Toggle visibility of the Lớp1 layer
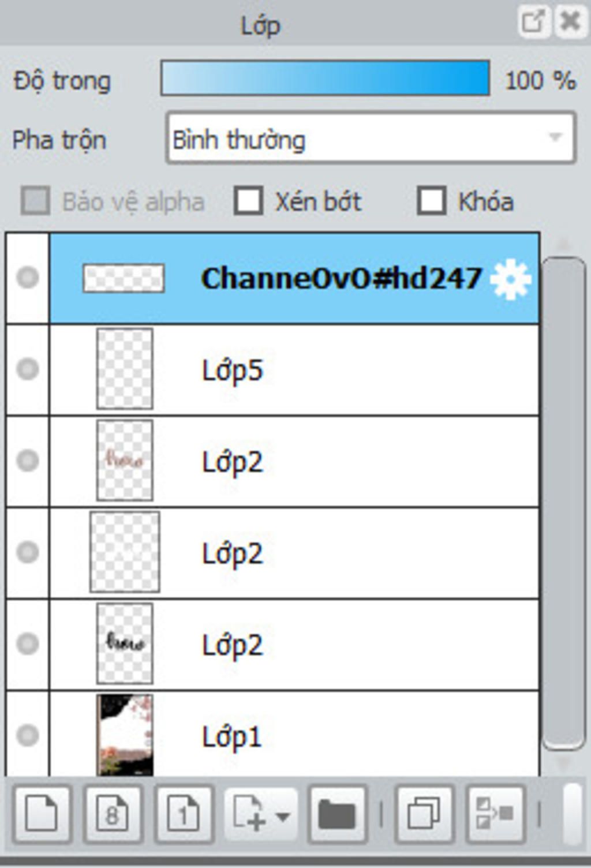Image resolution: width=591 pixels, height=868 pixels. pos(27,735)
